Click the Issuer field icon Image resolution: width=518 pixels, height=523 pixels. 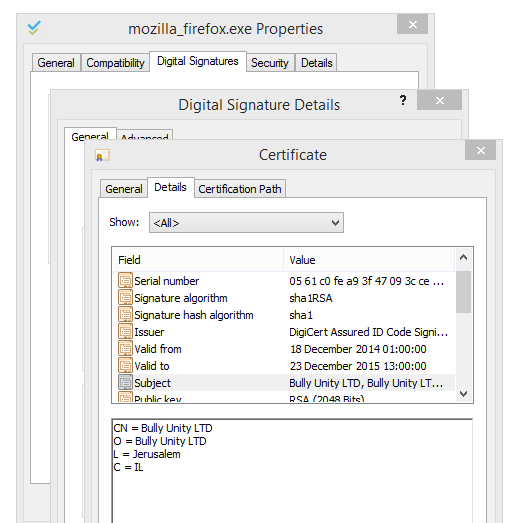(x=125, y=332)
